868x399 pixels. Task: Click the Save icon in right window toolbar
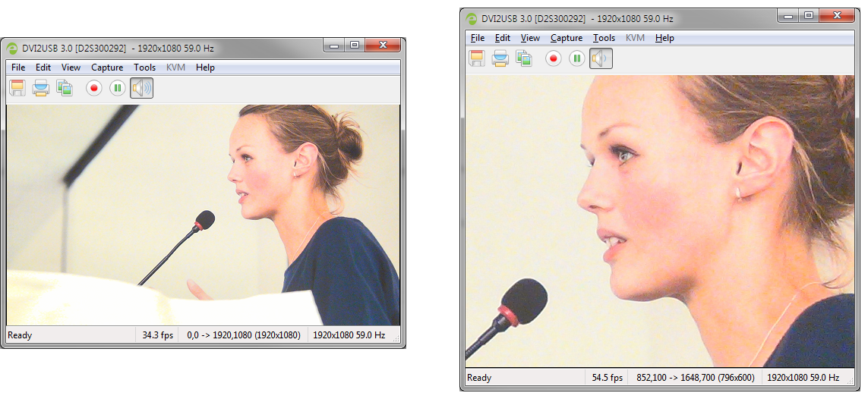point(477,58)
